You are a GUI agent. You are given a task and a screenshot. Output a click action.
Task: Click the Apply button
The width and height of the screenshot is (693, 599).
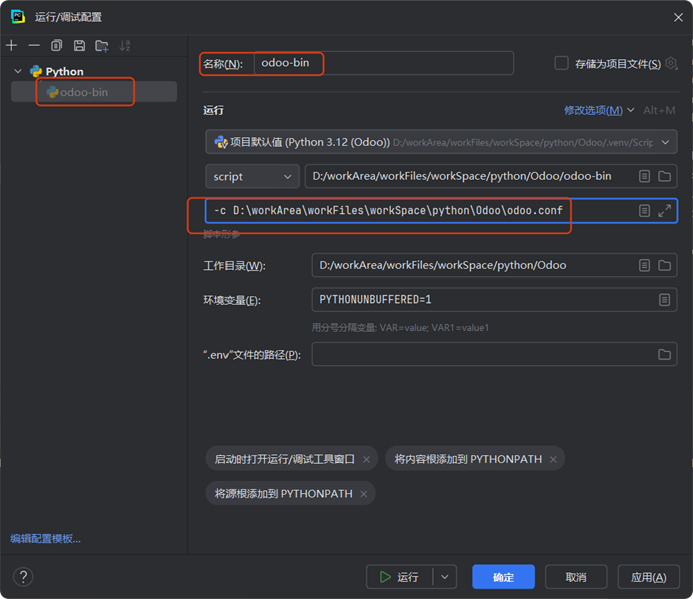(648, 576)
